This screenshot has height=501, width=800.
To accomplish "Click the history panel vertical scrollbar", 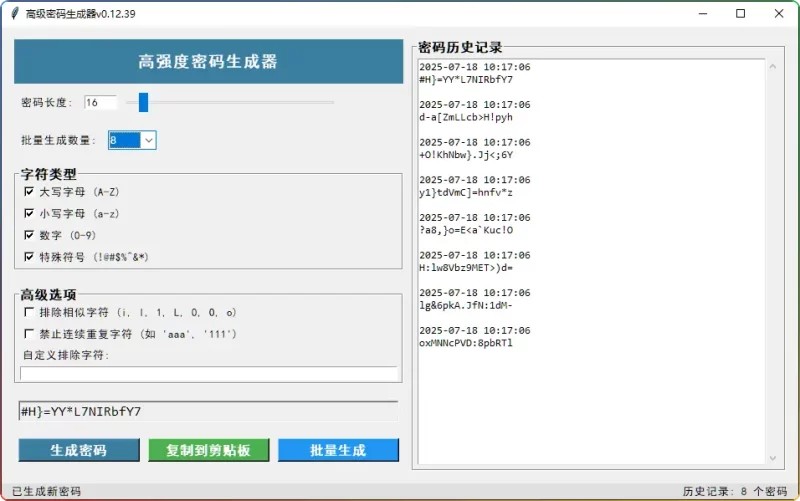I will coord(773,260).
